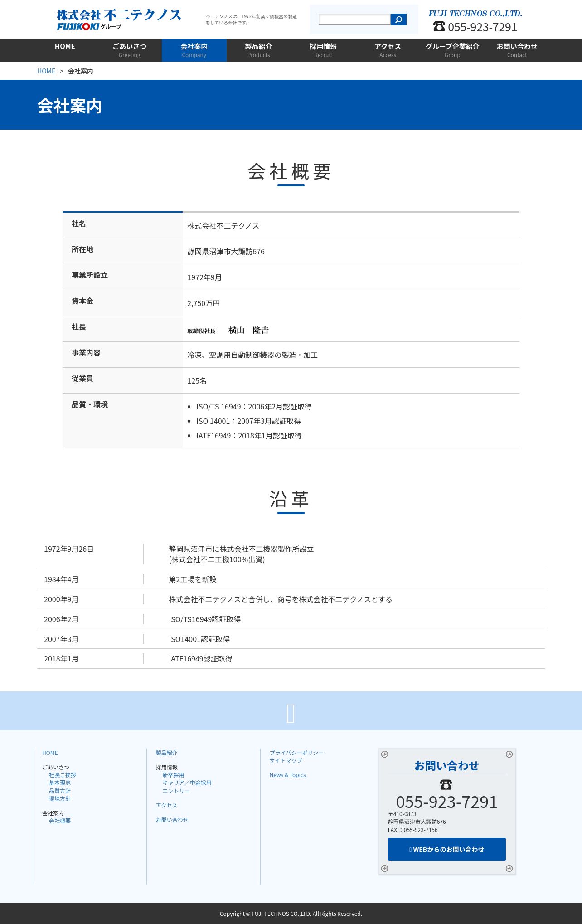Viewport: 582px width, 924px height.
Task: Open 採用情報 Recruit in navbar
Action: [323, 50]
